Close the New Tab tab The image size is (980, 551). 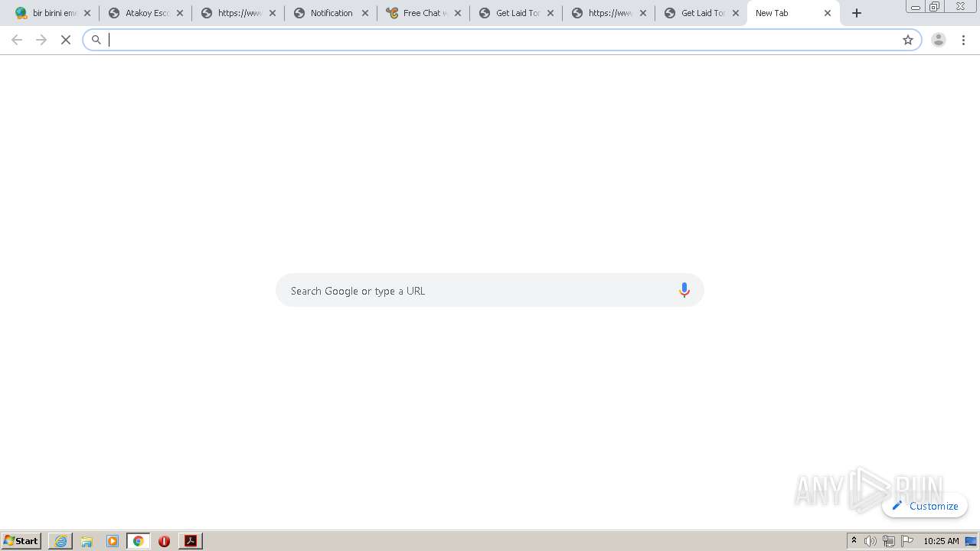[x=828, y=13]
